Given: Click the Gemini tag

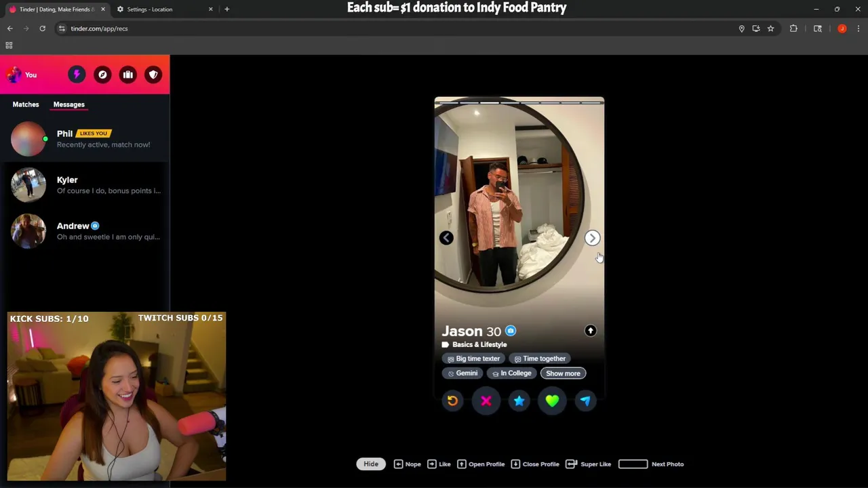Looking at the screenshot, I should 462,373.
